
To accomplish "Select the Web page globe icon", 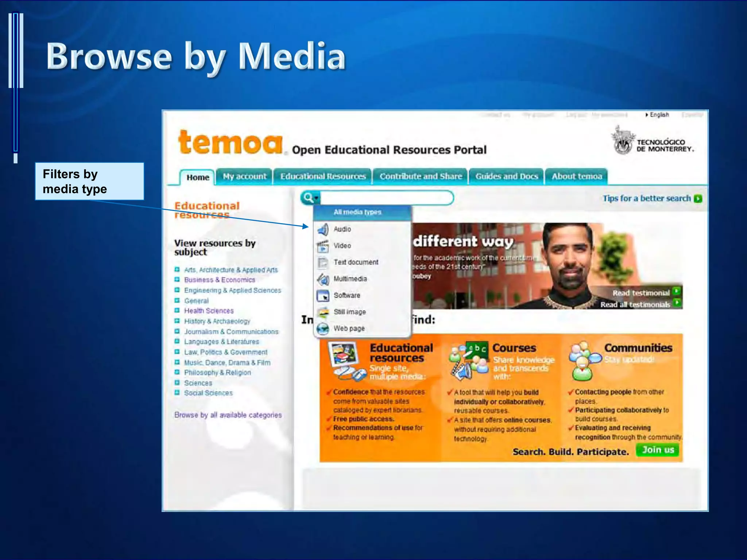I will [323, 329].
